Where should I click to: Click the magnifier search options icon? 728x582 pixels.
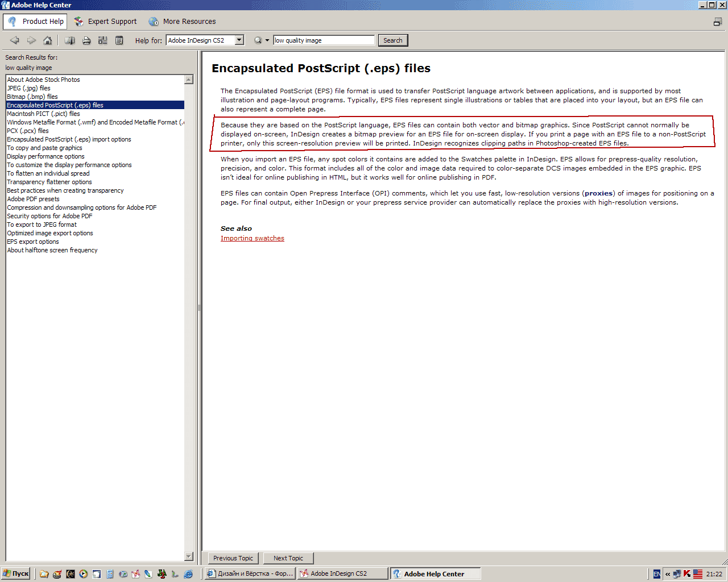(x=258, y=40)
